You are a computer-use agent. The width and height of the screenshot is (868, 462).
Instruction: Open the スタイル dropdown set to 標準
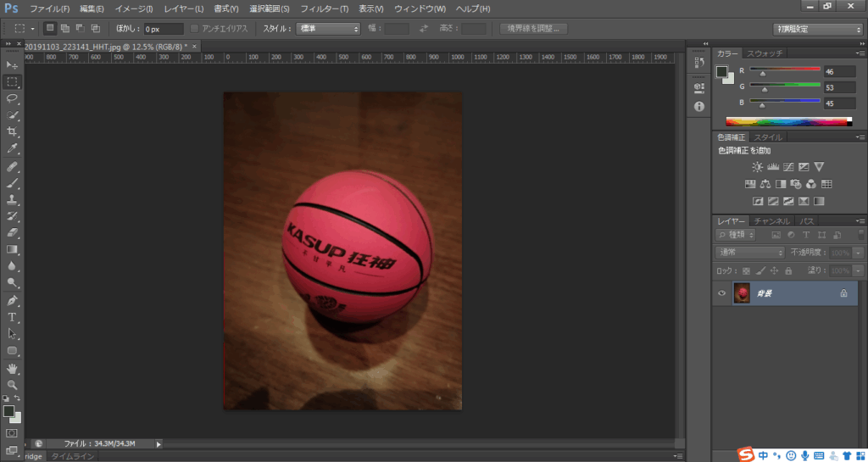coord(328,29)
